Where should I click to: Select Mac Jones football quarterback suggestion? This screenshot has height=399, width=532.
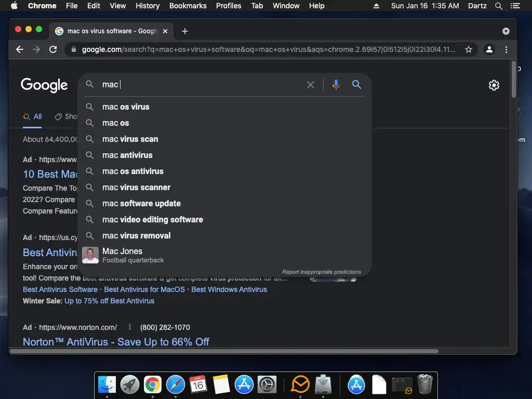point(224,255)
